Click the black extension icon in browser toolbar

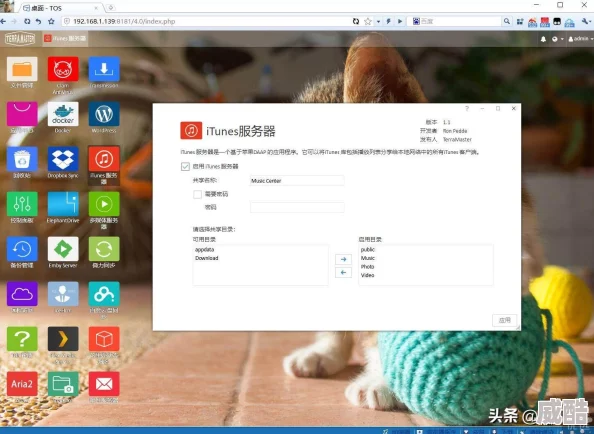click(x=557, y=22)
